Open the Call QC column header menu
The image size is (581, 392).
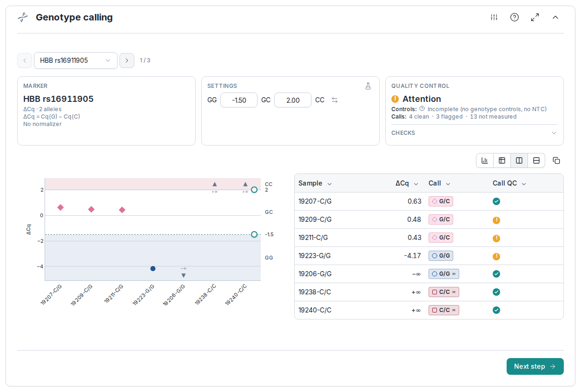pyautogui.click(x=524, y=184)
